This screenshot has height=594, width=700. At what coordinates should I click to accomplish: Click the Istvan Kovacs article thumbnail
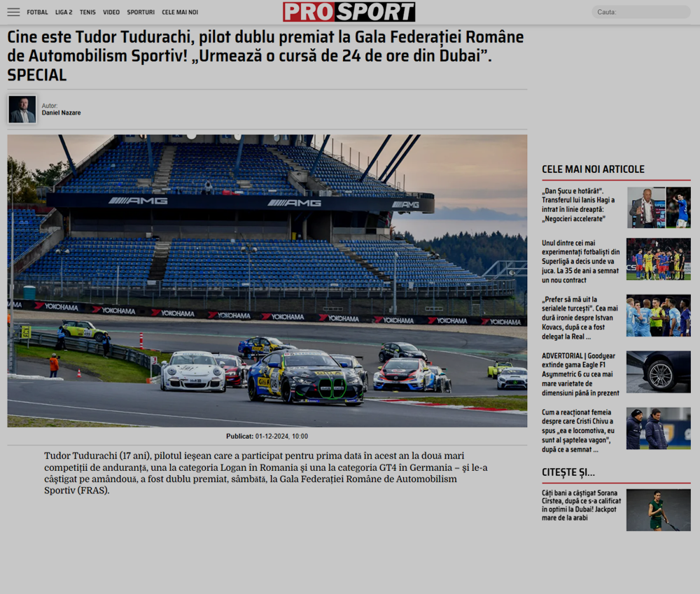[x=658, y=316]
